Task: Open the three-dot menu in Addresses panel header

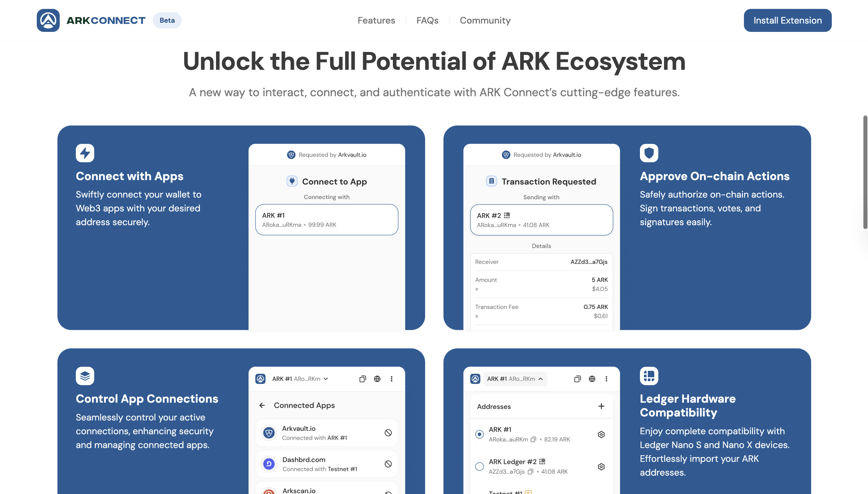Action: [x=606, y=379]
